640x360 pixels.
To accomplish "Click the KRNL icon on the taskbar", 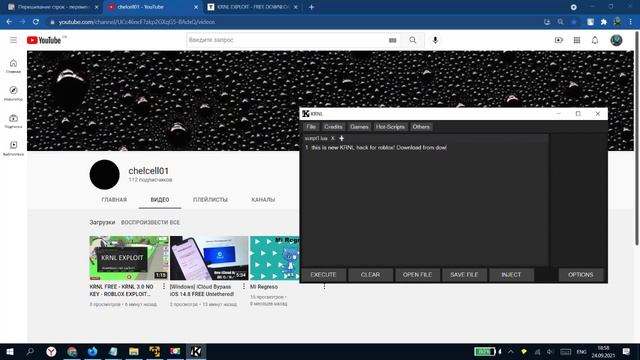I will pyautogui.click(x=196, y=351).
